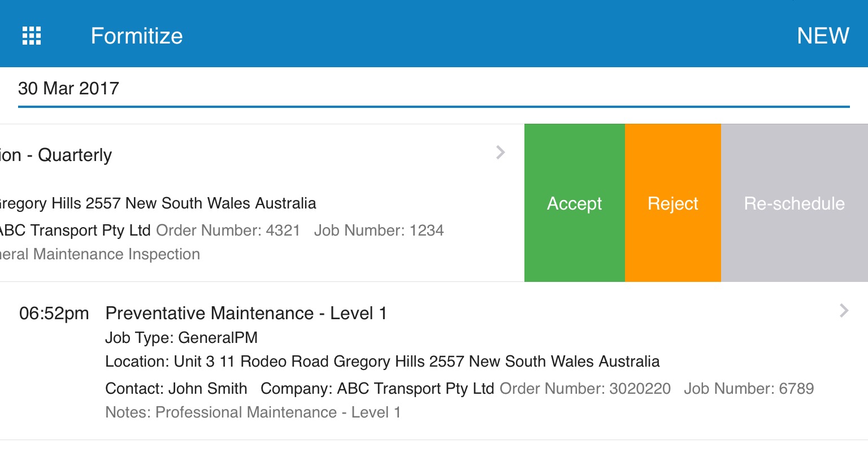Screen dimensions: 868x461
Task: Click the Formitize app title
Action: 137,36
